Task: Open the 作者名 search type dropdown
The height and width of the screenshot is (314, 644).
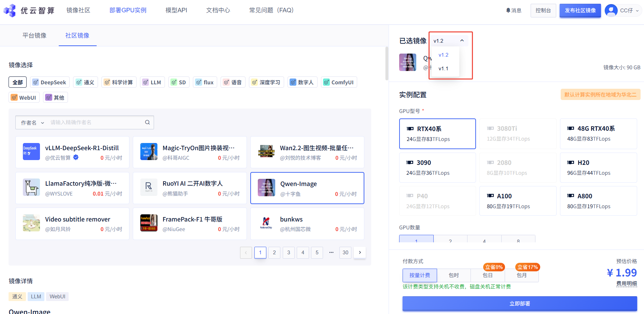Action: [32, 123]
